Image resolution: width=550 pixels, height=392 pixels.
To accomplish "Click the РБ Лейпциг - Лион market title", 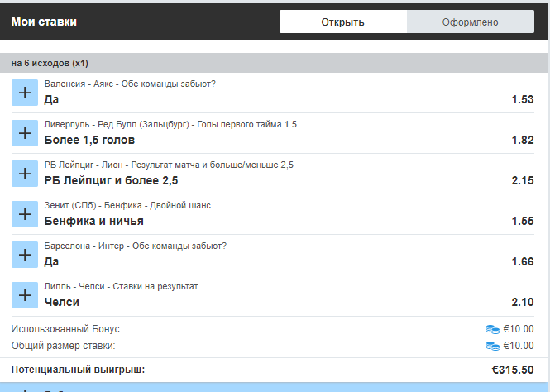I will pyautogui.click(x=169, y=165).
